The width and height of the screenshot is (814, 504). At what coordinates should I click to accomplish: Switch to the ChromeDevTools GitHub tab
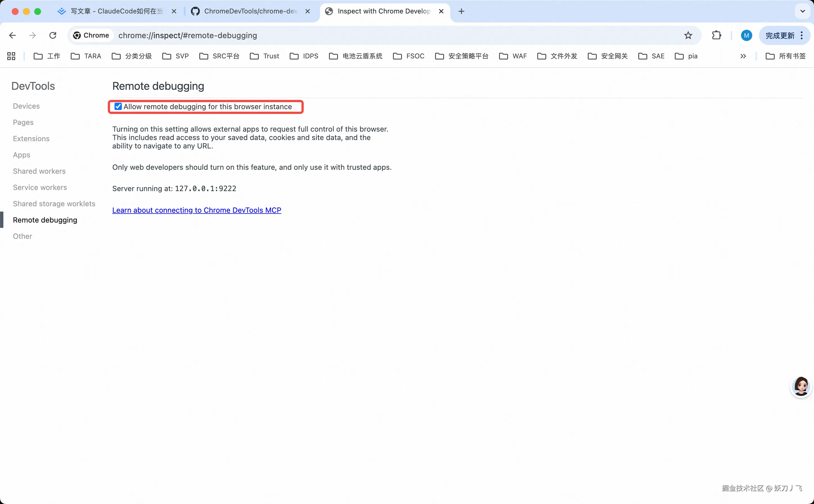(x=250, y=11)
